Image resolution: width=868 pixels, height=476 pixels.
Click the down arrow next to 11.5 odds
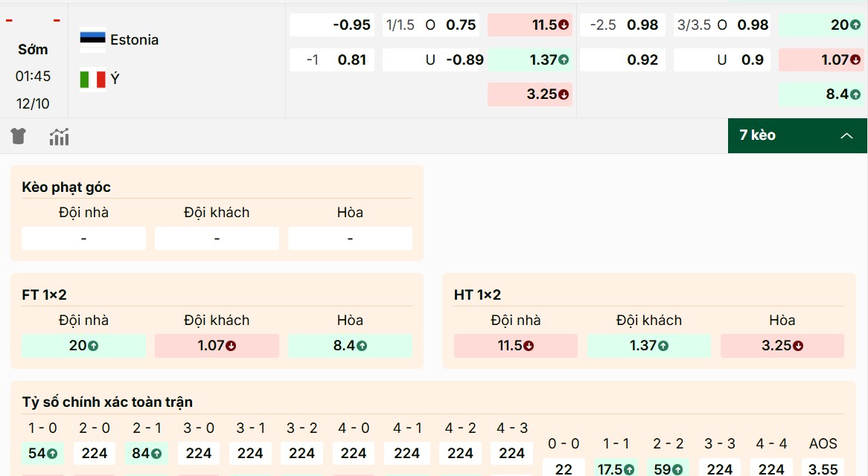[x=564, y=25]
